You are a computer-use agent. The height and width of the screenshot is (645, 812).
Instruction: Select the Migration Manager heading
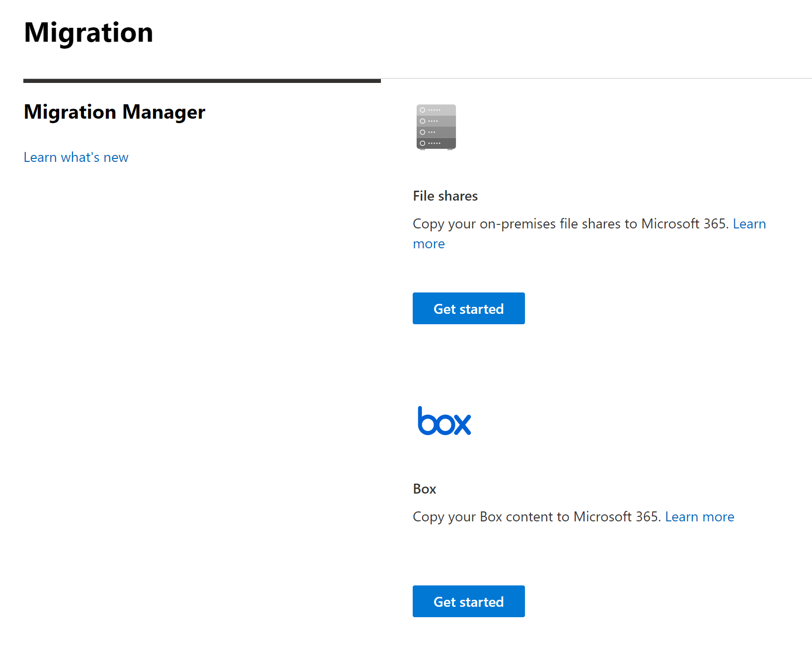[x=114, y=112]
